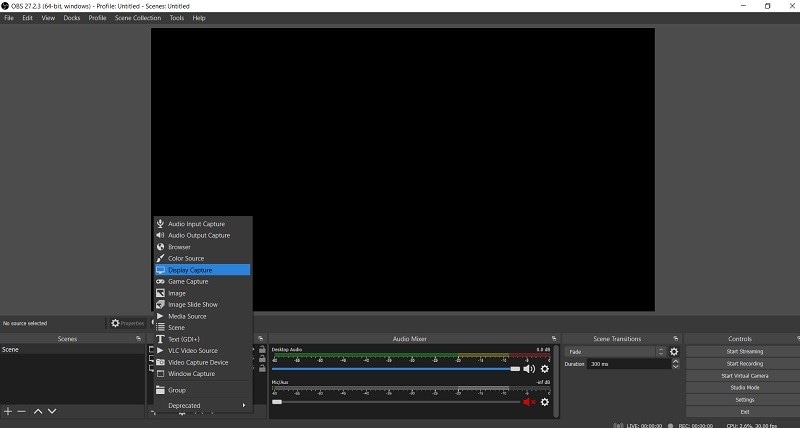Adjust the Desktop Audio volume slider
Screen dimensions: 800x428
click(396, 369)
